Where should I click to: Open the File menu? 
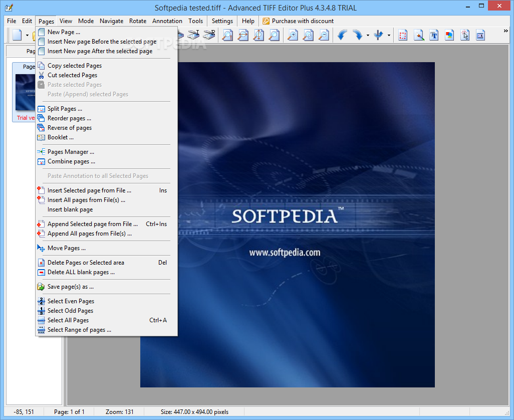(12, 21)
